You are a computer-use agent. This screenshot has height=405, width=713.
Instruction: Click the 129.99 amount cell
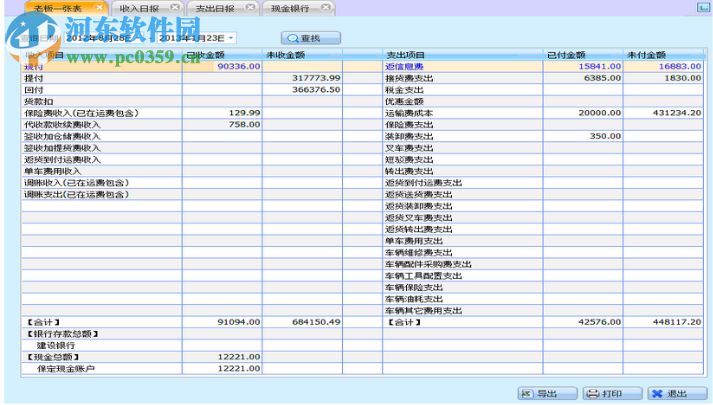coord(222,113)
